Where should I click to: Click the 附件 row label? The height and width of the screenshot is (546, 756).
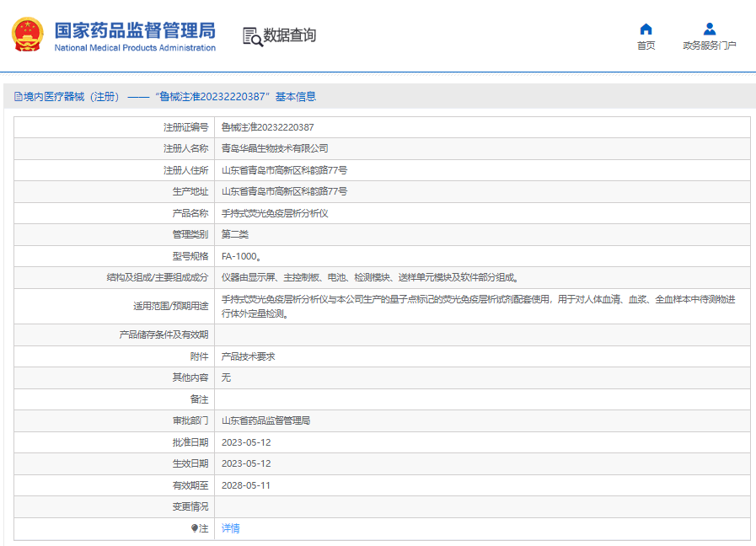[x=199, y=356]
